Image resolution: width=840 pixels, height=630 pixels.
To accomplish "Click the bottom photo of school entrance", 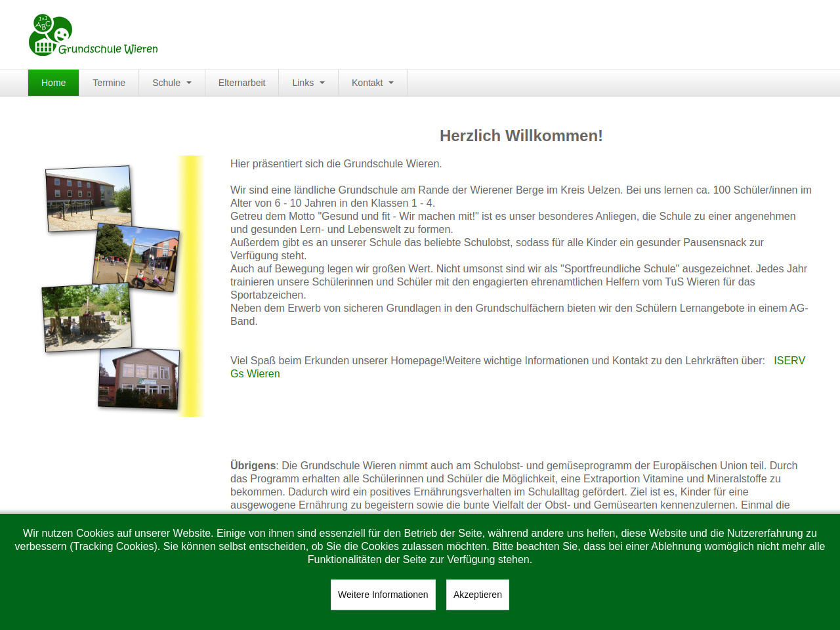I will click(138, 379).
